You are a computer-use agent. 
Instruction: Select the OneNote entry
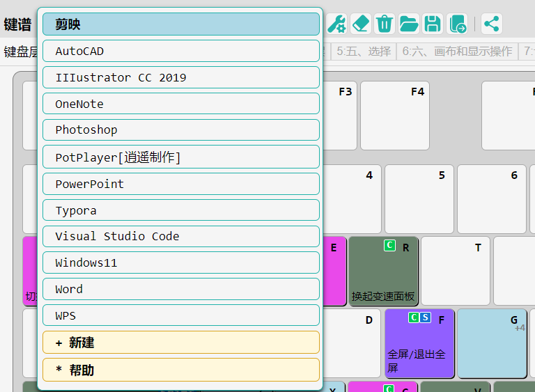coord(181,104)
